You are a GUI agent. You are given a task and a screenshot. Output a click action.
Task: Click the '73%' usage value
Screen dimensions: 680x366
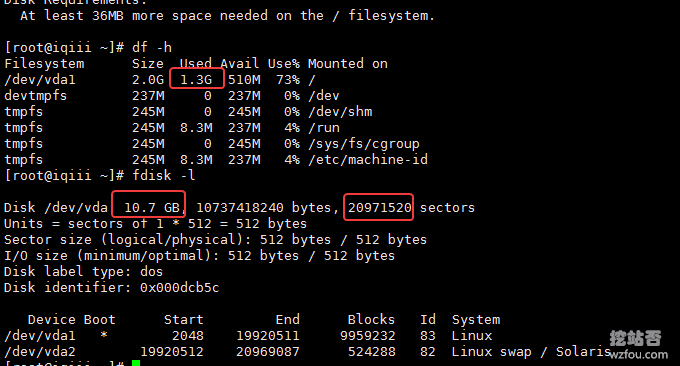[x=288, y=80]
